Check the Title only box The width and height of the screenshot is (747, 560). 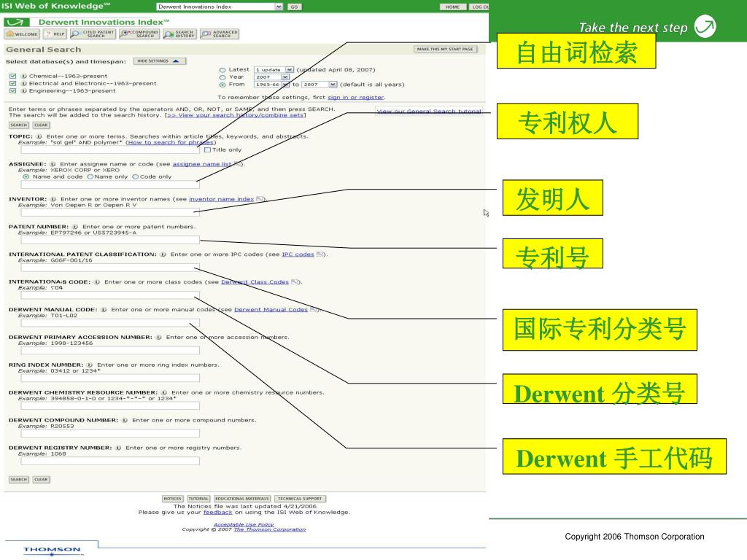pos(207,149)
